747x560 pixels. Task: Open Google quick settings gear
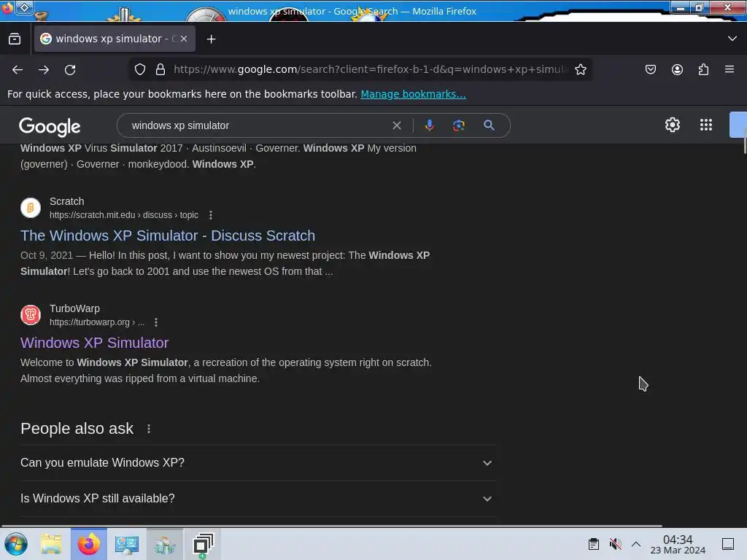[672, 125]
